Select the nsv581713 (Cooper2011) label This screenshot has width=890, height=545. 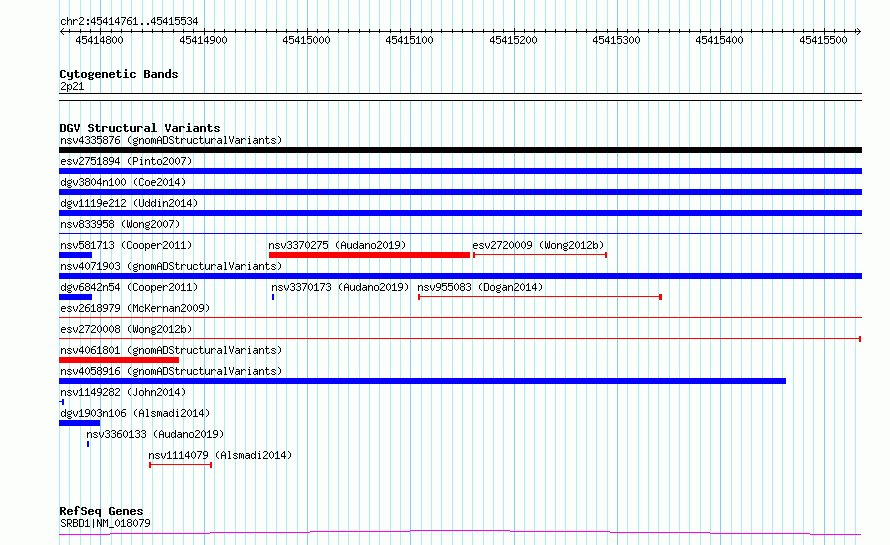click(126, 245)
